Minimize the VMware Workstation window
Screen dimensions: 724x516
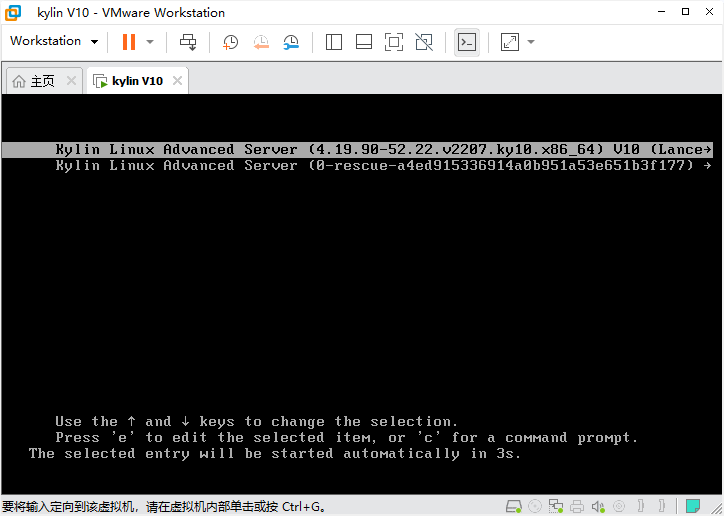point(661,12)
